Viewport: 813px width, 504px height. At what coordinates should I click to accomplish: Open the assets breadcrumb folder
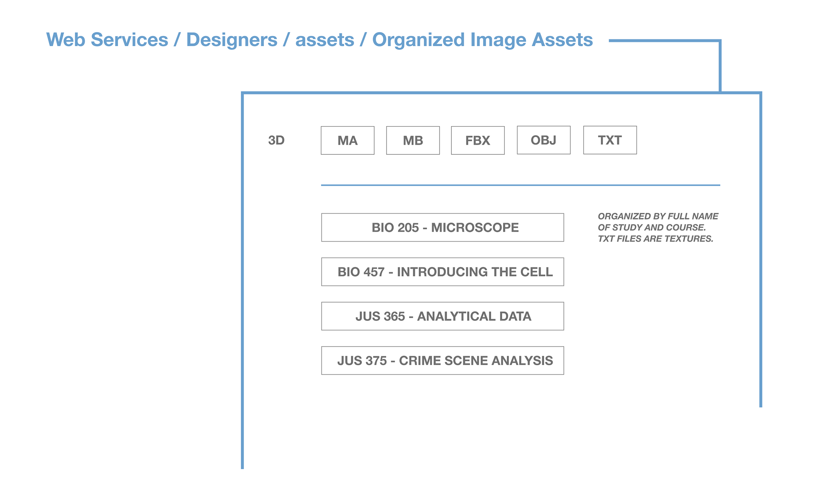(324, 40)
